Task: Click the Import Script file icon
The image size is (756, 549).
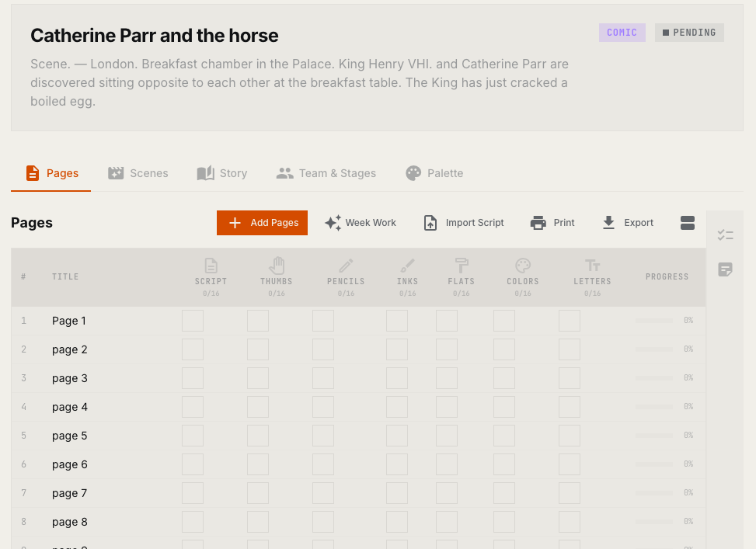Action: (x=430, y=223)
